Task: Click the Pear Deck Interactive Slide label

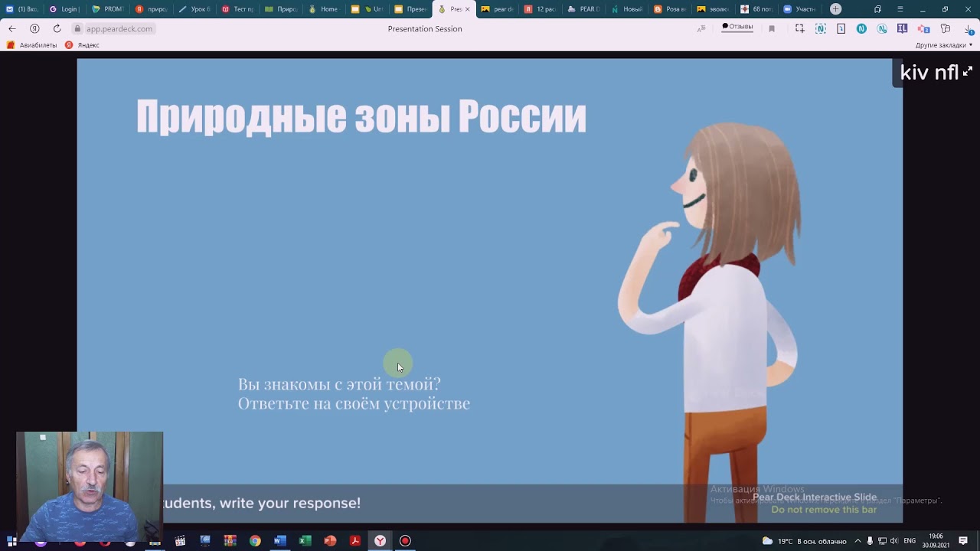Action: coord(815,497)
